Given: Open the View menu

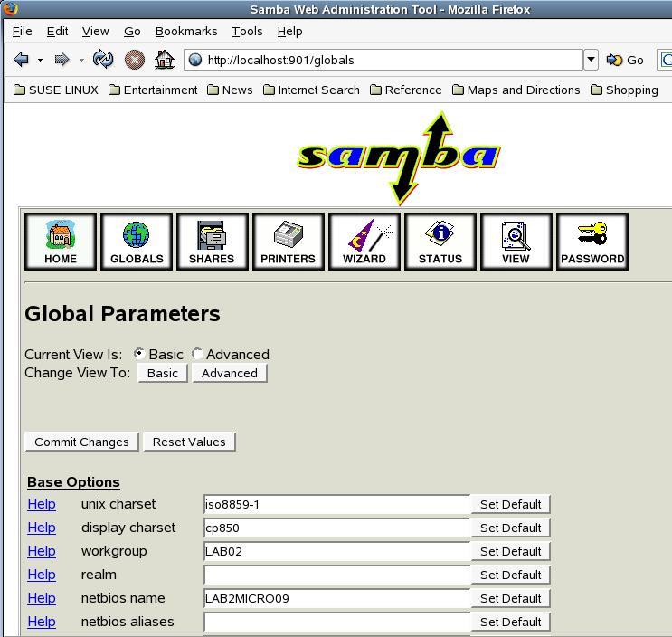Looking at the screenshot, I should coord(96,32).
